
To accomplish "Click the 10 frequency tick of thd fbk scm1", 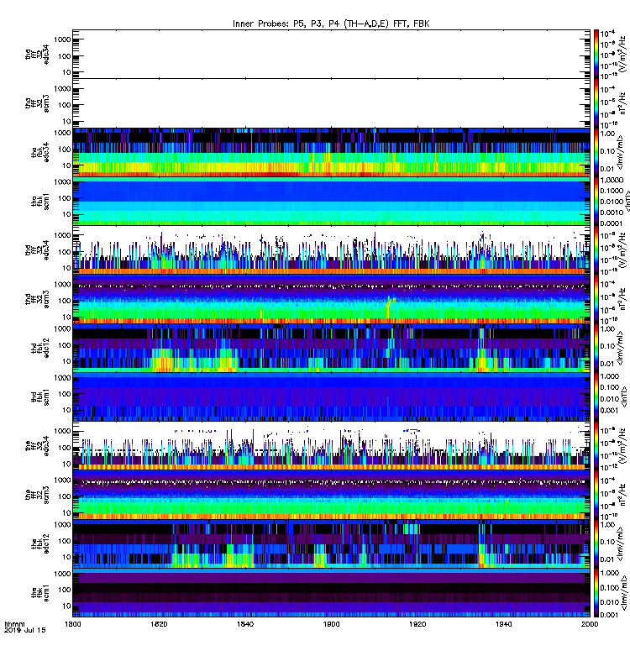I will click(x=66, y=410).
